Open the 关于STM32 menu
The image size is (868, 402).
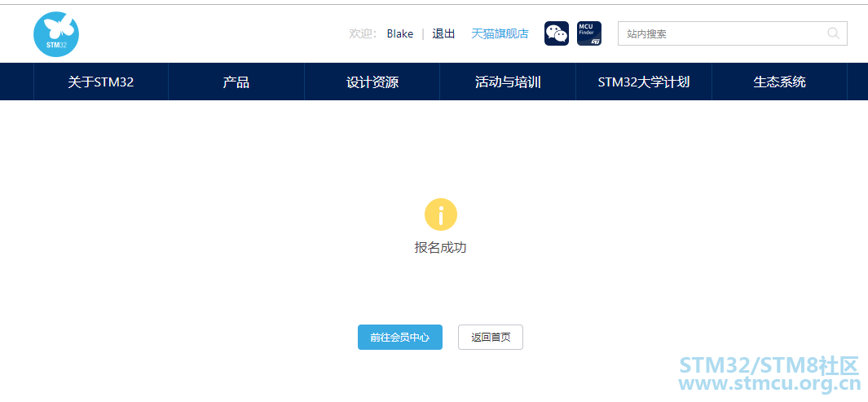101,82
